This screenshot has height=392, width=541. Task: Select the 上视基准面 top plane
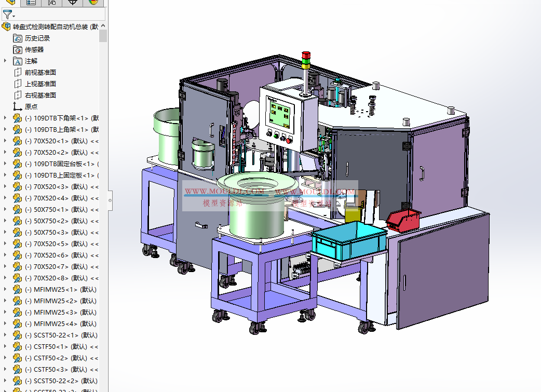click(x=40, y=84)
